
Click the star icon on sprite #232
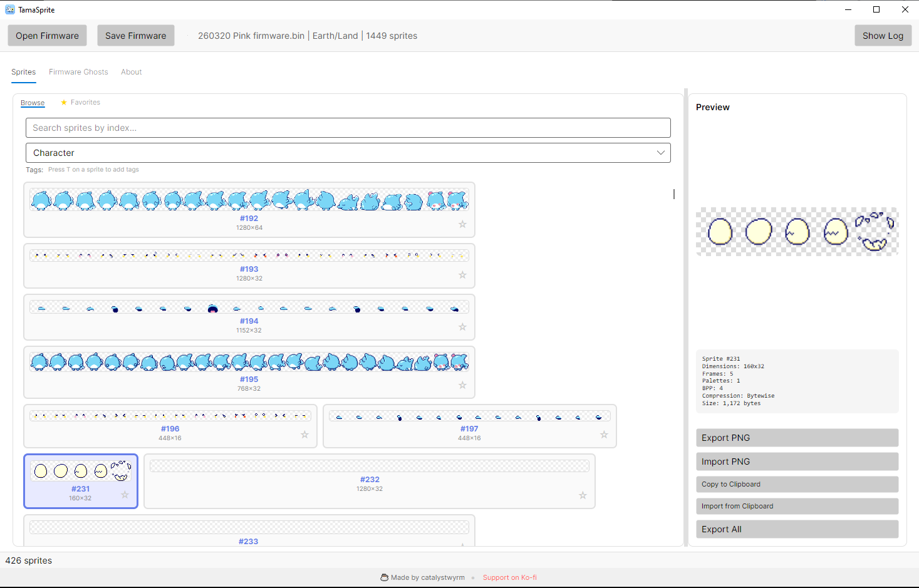[x=583, y=495]
